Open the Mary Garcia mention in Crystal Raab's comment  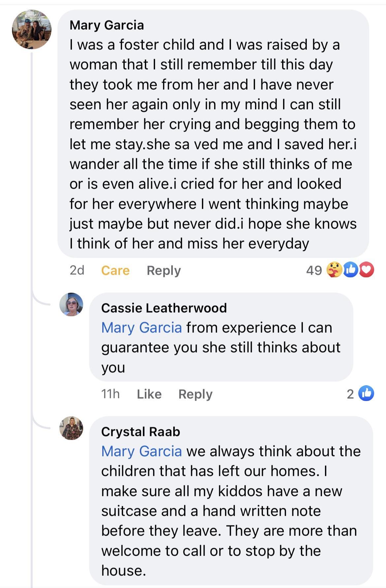tap(143, 451)
